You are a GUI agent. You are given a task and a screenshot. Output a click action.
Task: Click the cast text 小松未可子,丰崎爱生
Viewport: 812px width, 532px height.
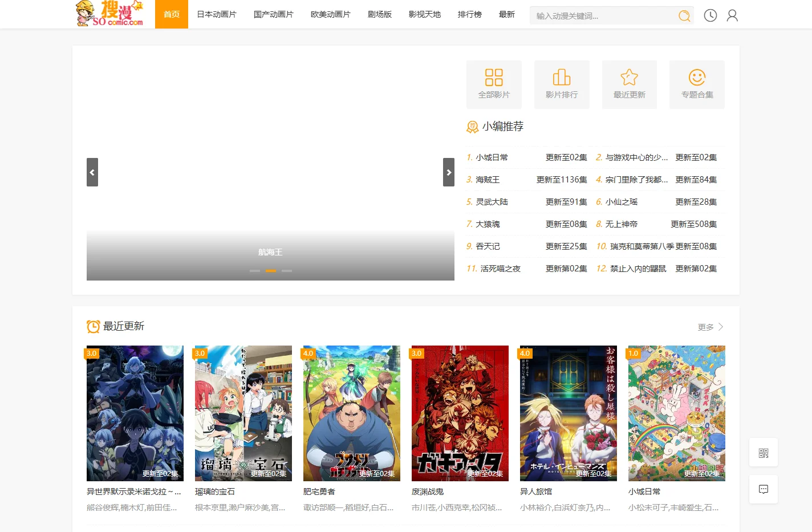(x=673, y=507)
